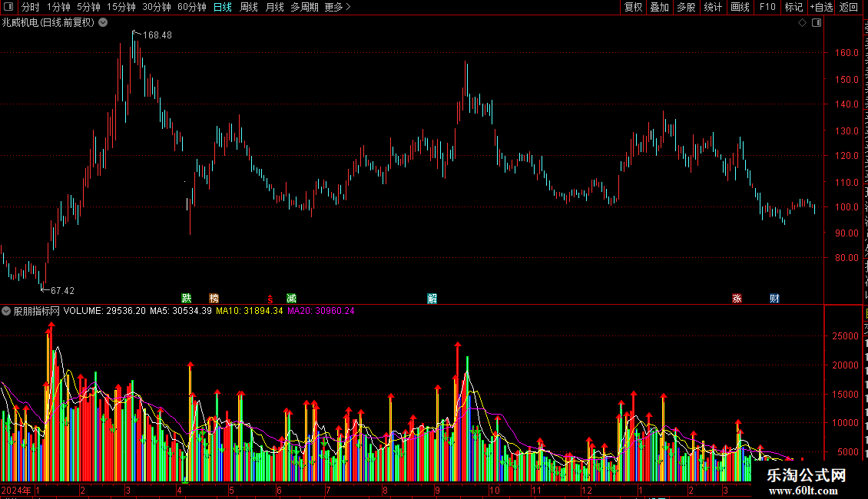Click the MA5: 30534.39 readout
Viewport: 868px width, 499px height.
coord(181,311)
